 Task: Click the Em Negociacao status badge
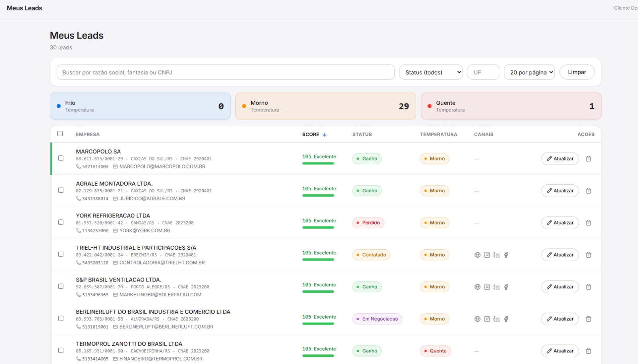377,319
